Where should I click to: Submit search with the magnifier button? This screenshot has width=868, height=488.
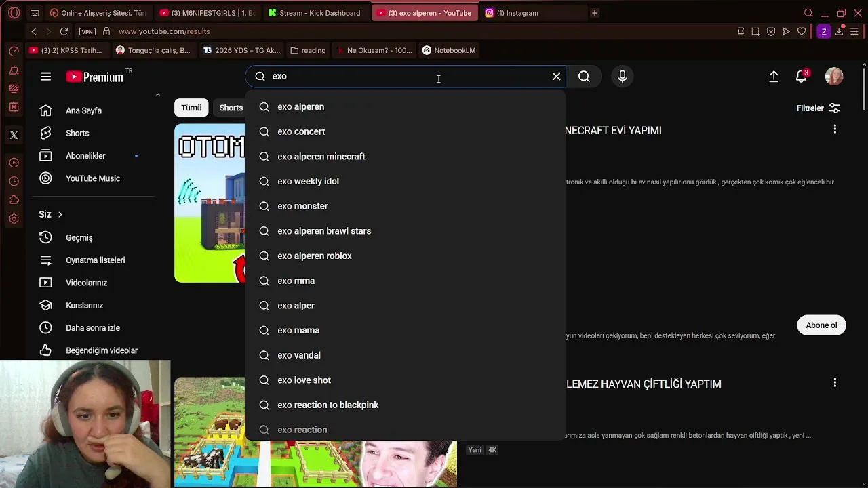pyautogui.click(x=584, y=77)
